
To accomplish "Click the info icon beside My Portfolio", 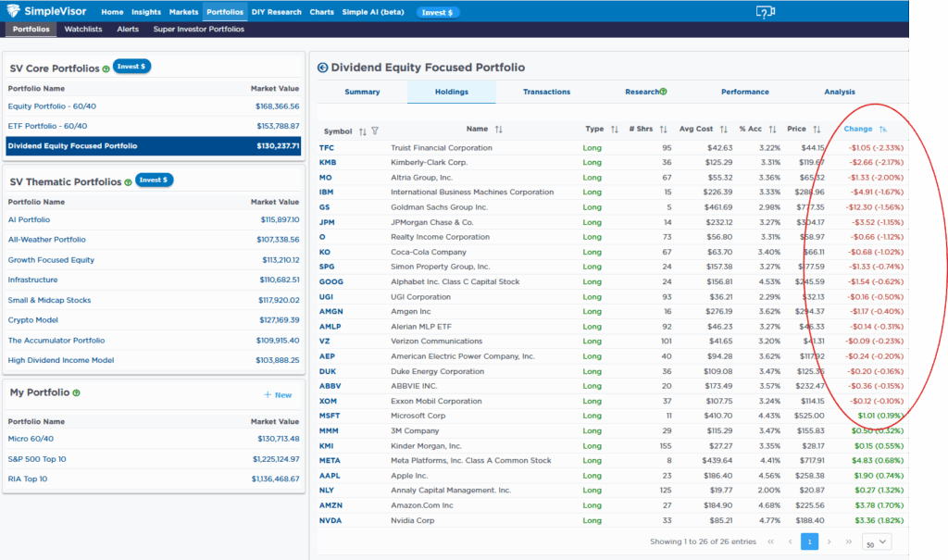I will click(x=76, y=393).
